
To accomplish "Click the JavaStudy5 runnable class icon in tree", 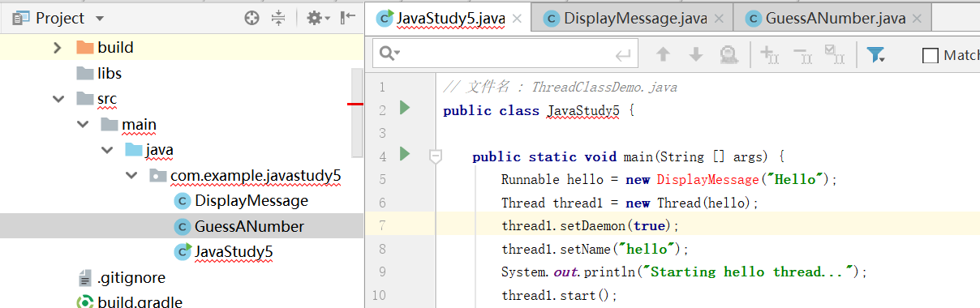I will coord(183,251).
